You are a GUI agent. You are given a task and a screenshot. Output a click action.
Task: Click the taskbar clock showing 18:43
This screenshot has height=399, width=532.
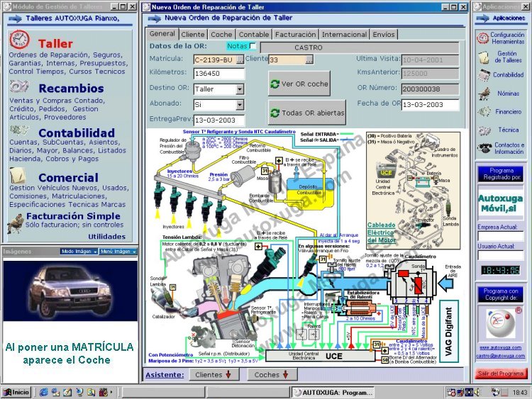pyautogui.click(x=520, y=393)
